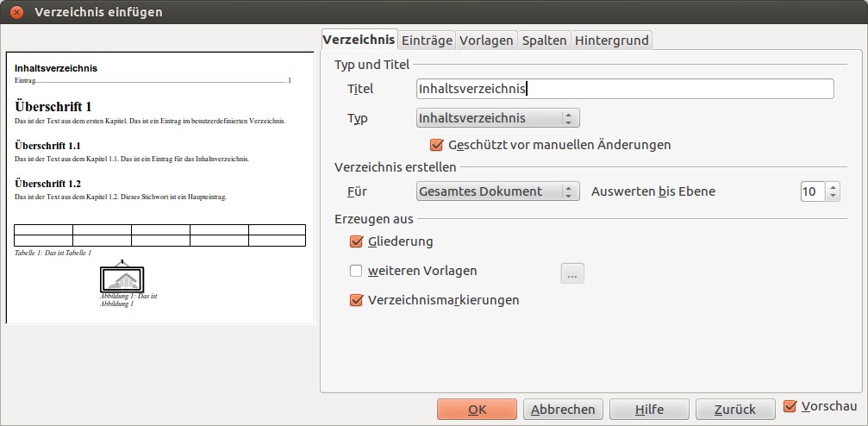Go to the Spalten tab
This screenshot has width=868, height=426.
[x=544, y=41]
